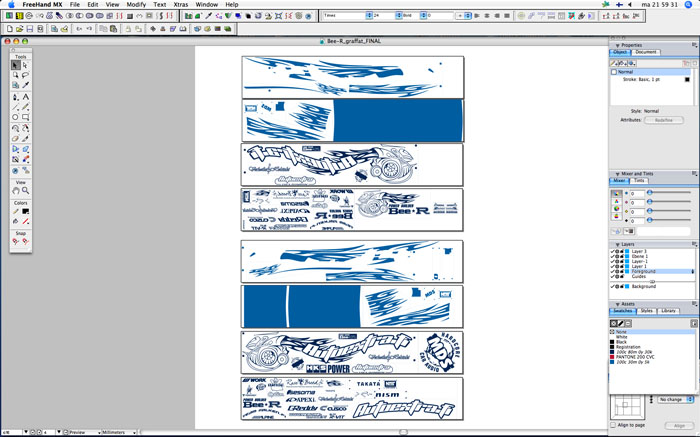700x437 pixels.
Task: Open the Millimeters units dropdown
Action: [119, 433]
